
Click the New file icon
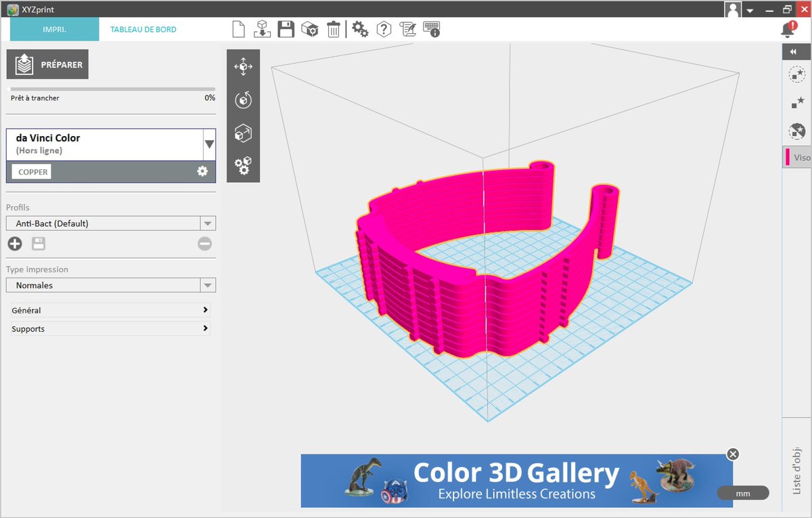pos(238,29)
